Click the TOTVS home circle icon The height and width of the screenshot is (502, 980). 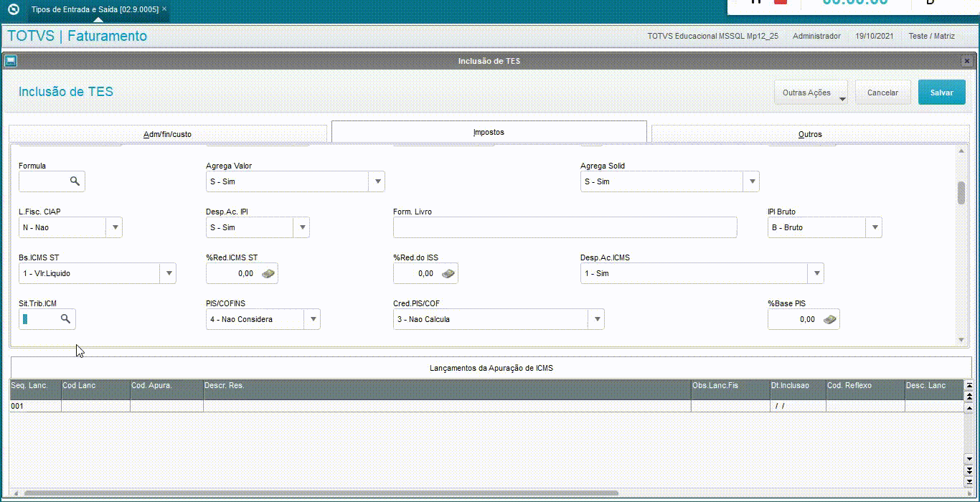click(x=13, y=9)
